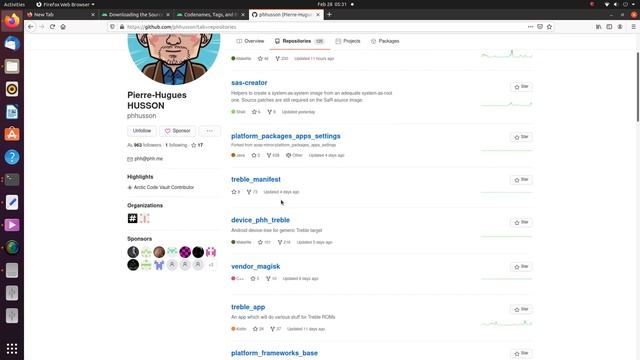The width and height of the screenshot is (640, 360).
Task: Click the profile avatar picture
Action: tap(174, 59)
